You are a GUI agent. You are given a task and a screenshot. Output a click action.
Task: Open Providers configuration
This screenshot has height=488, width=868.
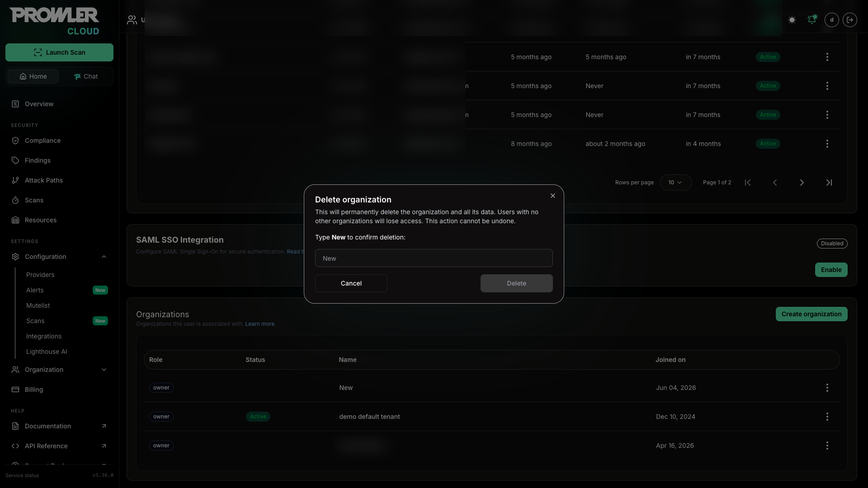40,275
